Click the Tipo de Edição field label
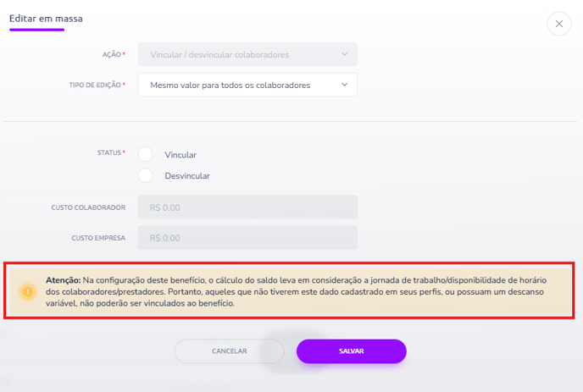This screenshot has height=392, width=583. point(95,85)
